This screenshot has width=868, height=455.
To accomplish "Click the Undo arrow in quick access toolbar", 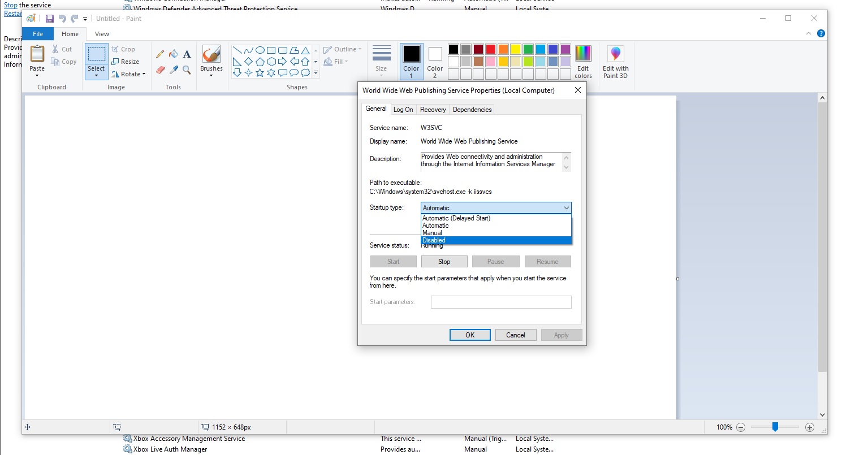I will coord(62,19).
